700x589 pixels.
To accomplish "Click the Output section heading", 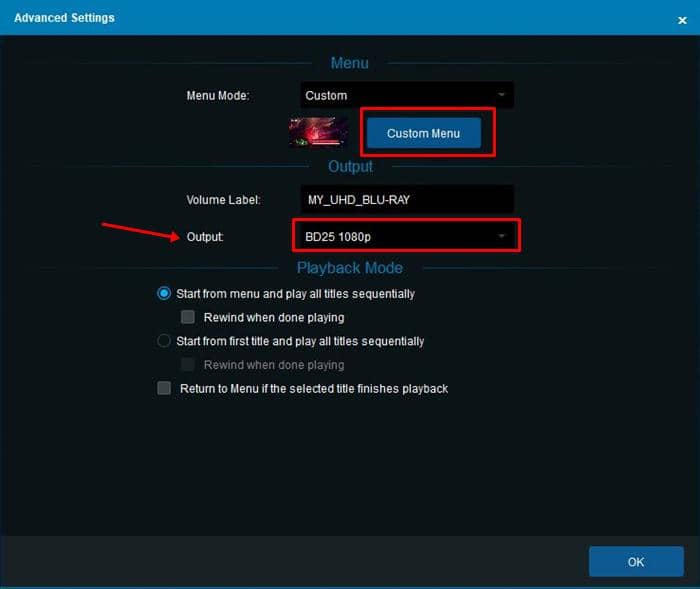I will pos(350,166).
